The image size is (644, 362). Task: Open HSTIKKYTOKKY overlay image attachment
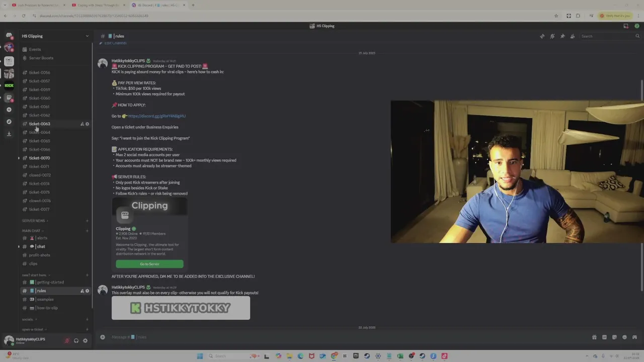click(181, 308)
